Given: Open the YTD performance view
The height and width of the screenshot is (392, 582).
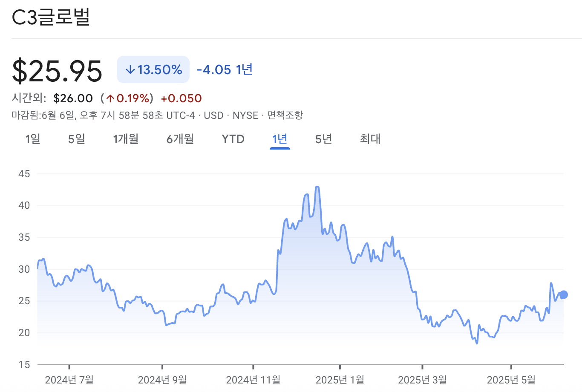Looking at the screenshot, I should (x=233, y=139).
